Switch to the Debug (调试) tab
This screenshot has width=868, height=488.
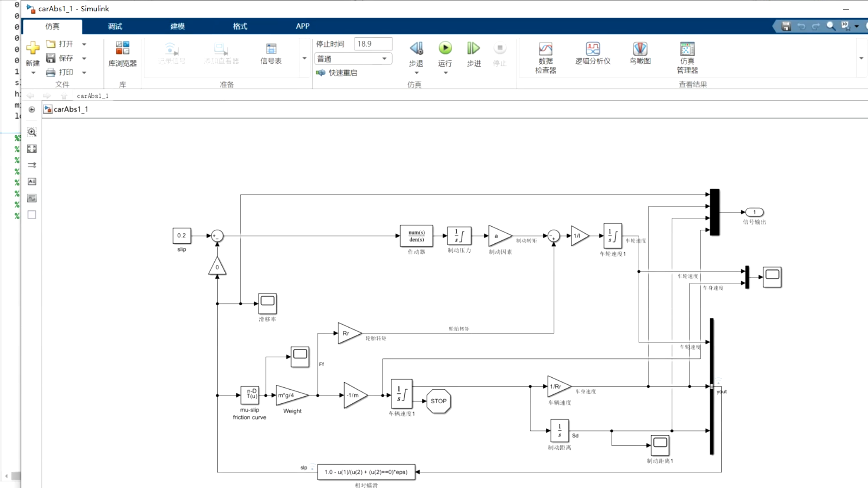click(115, 26)
